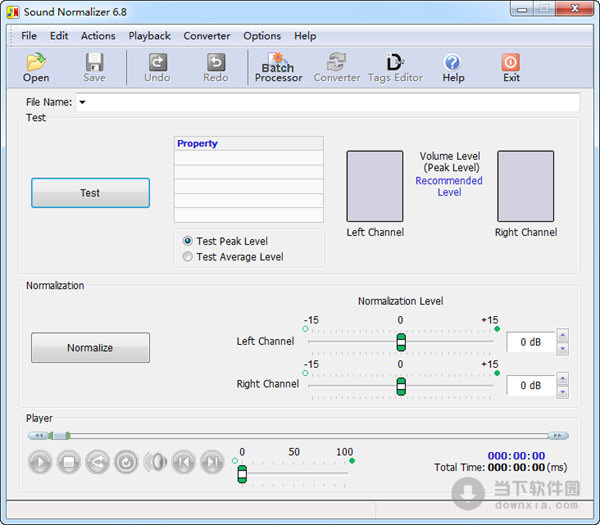600x525 pixels.
Task: Click the Recommended Level link text
Action: (449, 186)
